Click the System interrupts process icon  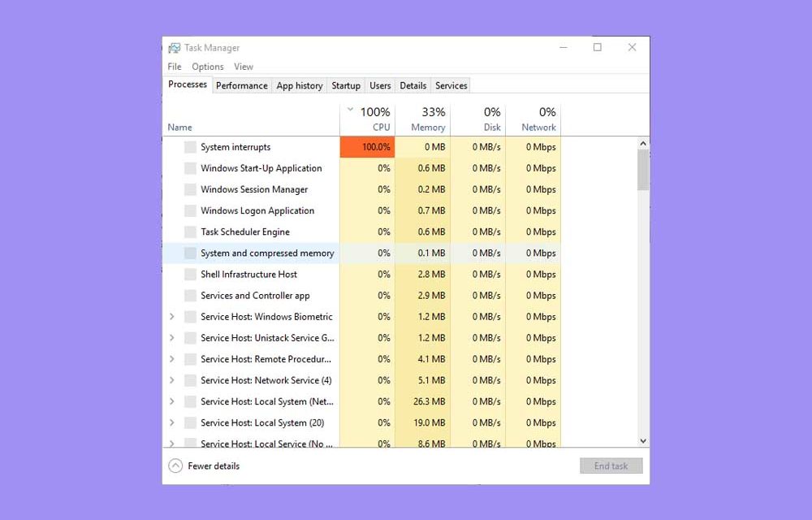(189, 147)
